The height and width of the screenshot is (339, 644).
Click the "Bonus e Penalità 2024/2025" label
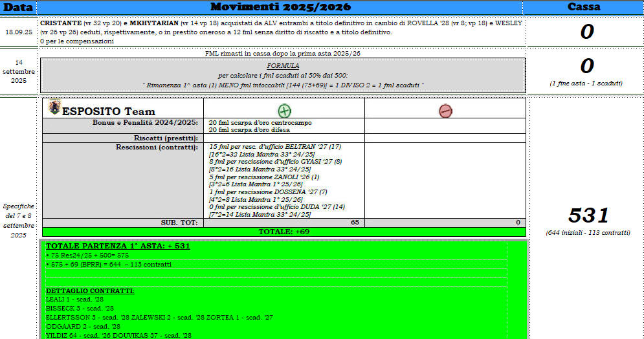pos(145,122)
